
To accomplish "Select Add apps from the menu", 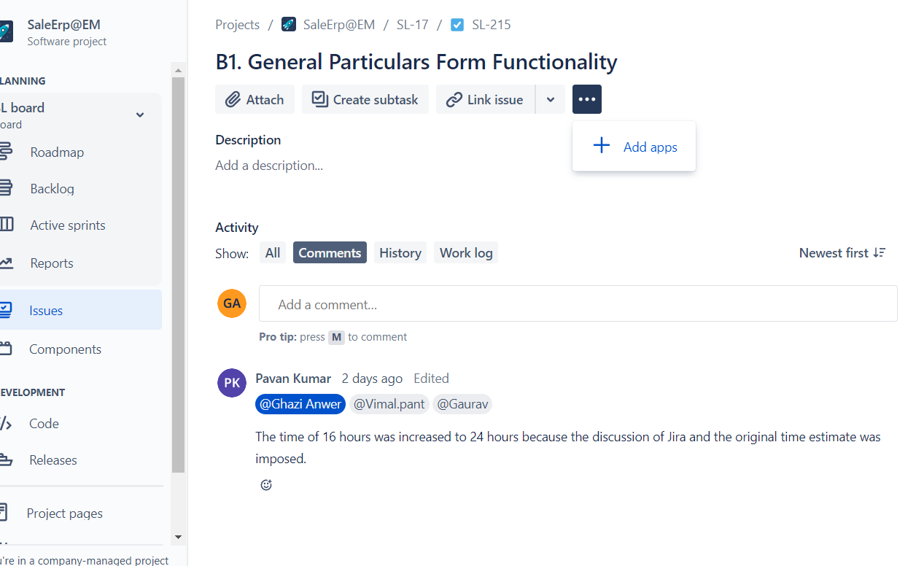I will [x=634, y=147].
